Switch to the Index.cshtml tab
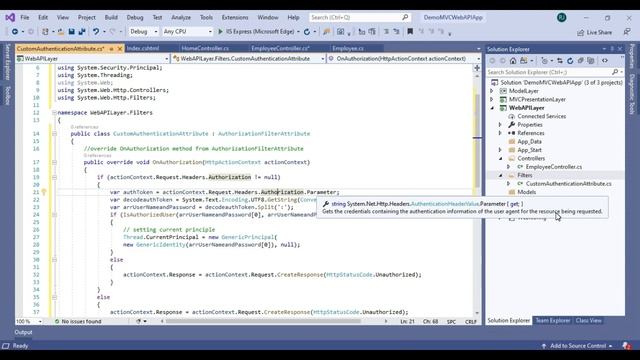The image size is (640, 360). click(143, 48)
